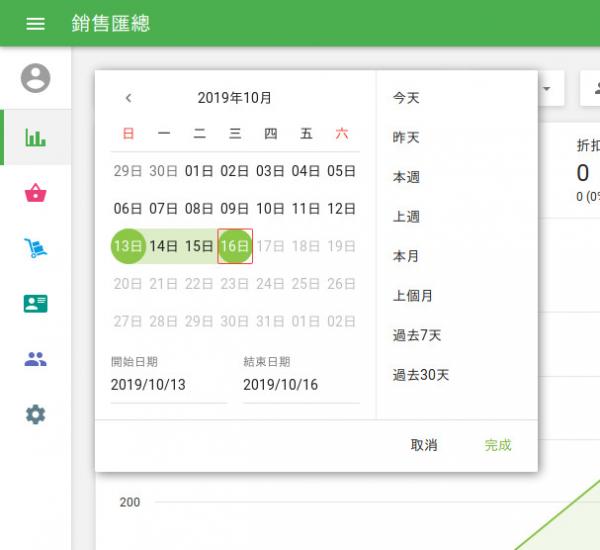Click the 結束日期 field showing 2019/10/16

coord(300,384)
